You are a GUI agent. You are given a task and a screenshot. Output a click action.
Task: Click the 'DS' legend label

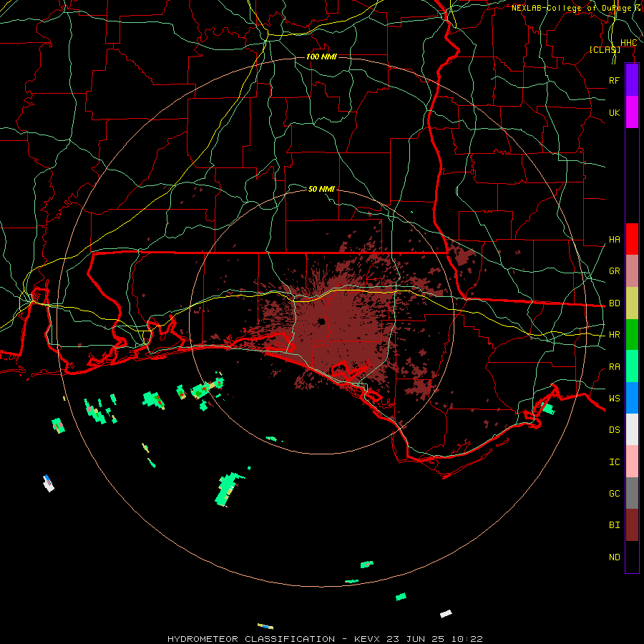(614, 430)
